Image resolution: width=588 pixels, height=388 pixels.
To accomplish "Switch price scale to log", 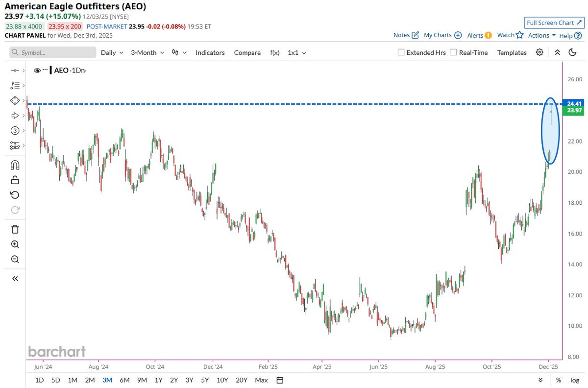I will tap(574, 380).
